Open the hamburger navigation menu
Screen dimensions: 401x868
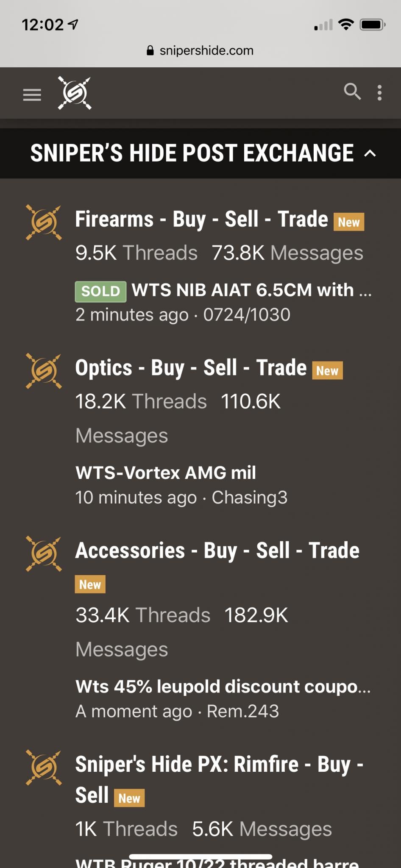click(x=32, y=95)
